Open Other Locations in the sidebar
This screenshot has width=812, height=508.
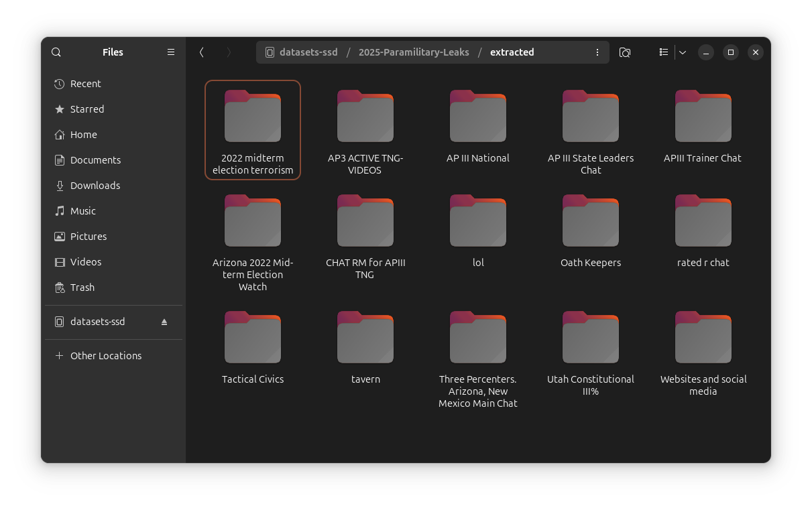point(113,356)
